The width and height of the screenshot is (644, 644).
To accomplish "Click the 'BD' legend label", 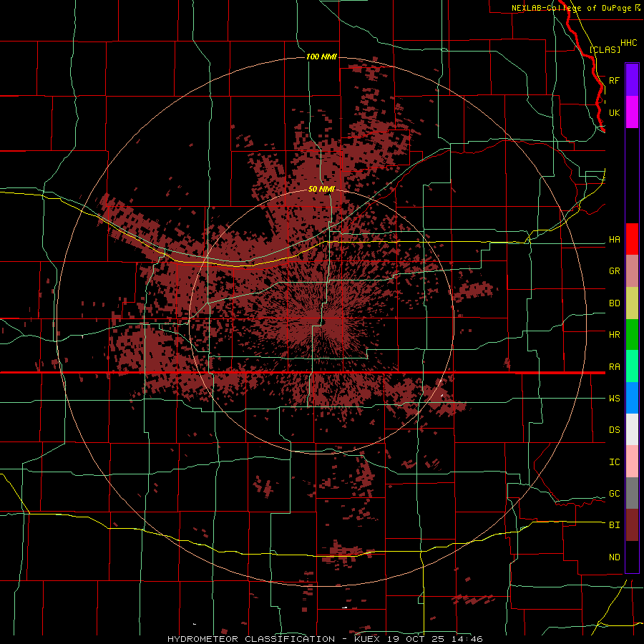I will coord(614,303).
